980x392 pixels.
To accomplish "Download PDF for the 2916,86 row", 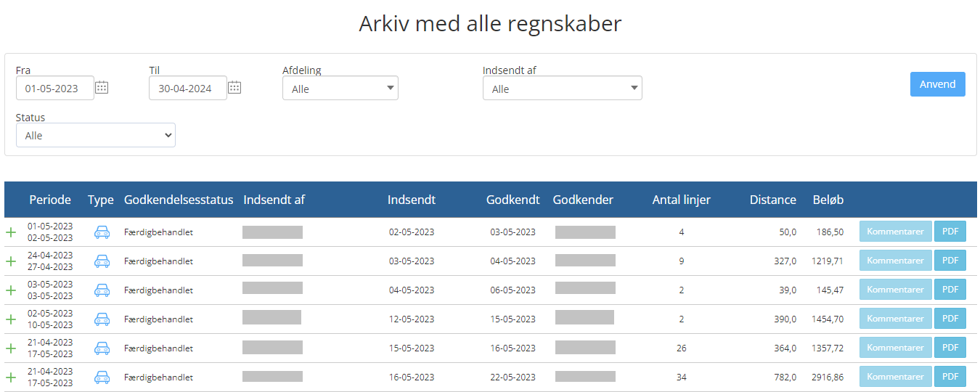I will 950,377.
